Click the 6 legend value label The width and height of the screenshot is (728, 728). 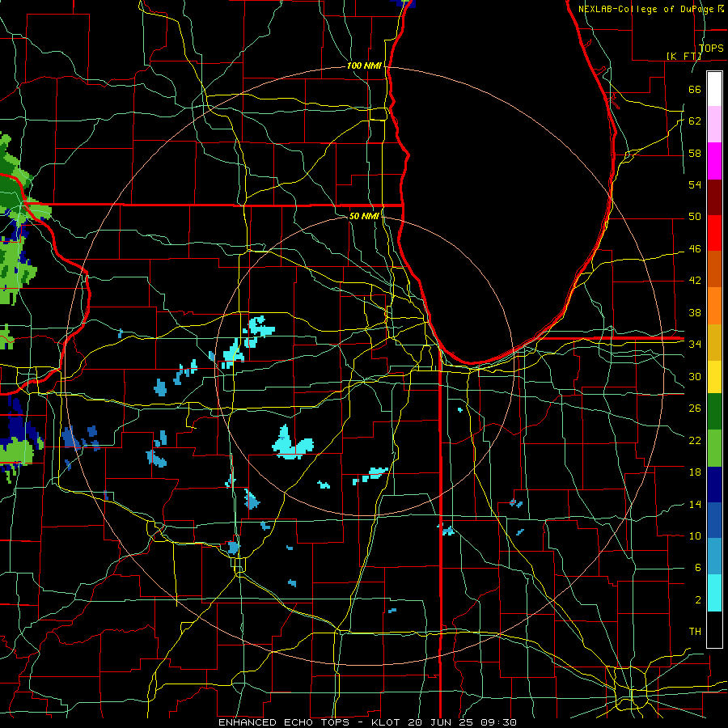pyautogui.click(x=697, y=567)
